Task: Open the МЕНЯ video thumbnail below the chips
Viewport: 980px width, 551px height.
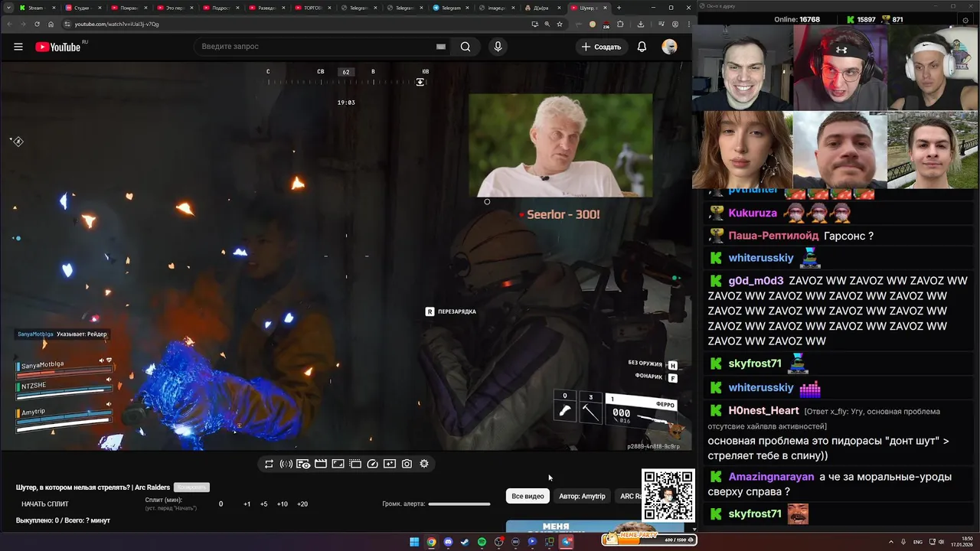Action: pos(595,526)
